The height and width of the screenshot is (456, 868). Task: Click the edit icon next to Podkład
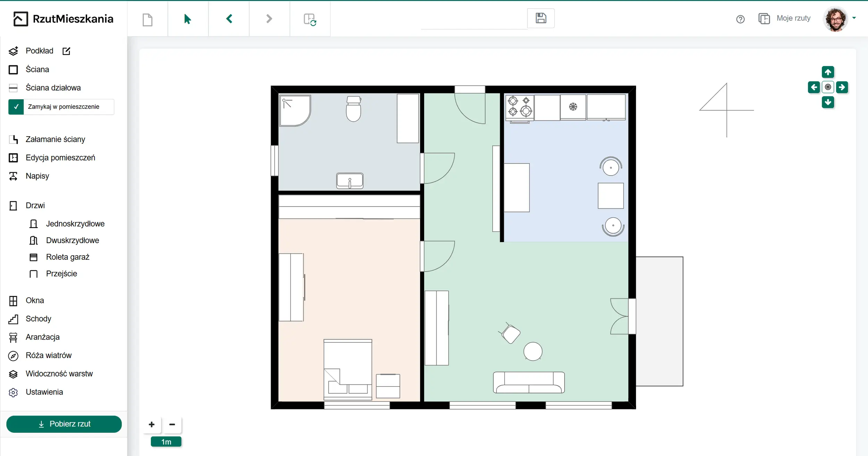click(x=66, y=51)
